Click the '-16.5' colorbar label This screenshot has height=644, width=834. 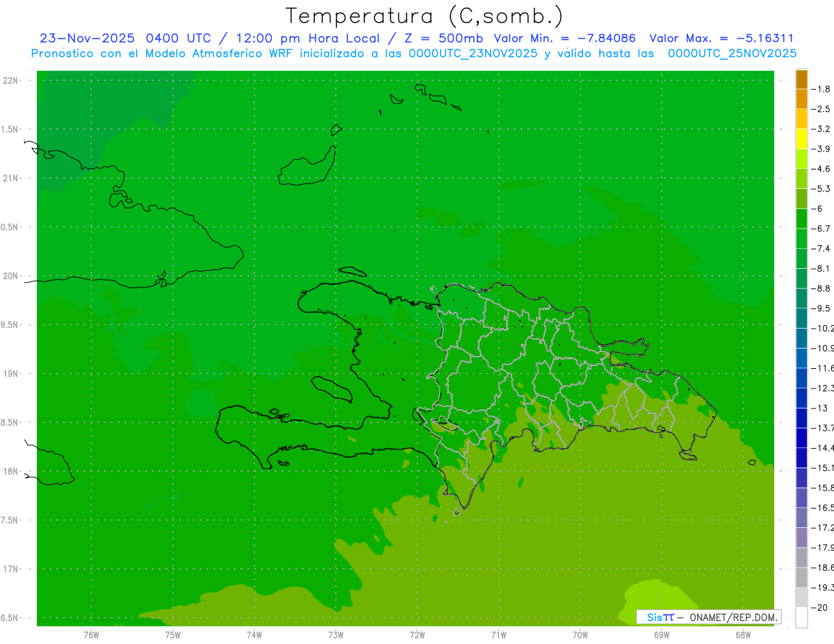point(822,508)
